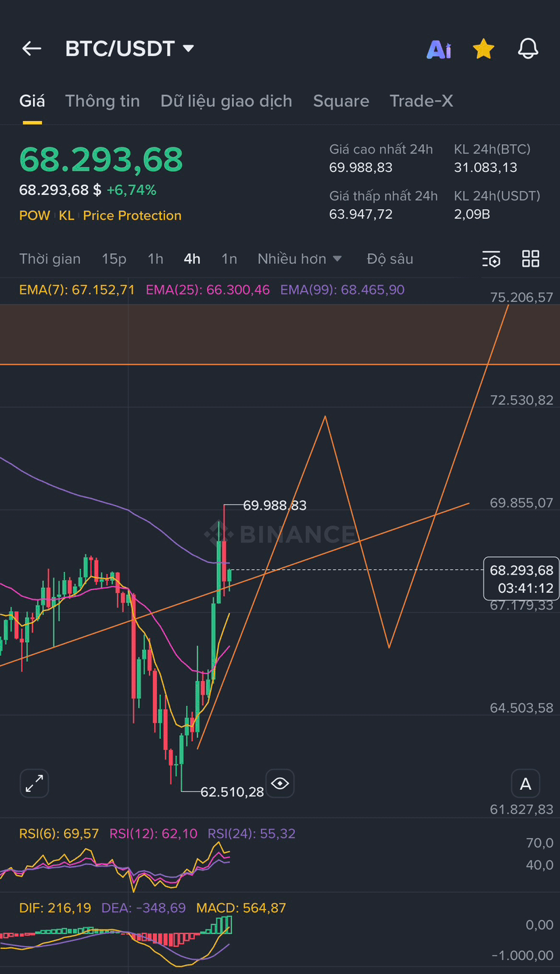Open the price alert bell icon
This screenshot has height=974, width=560.
point(528,49)
